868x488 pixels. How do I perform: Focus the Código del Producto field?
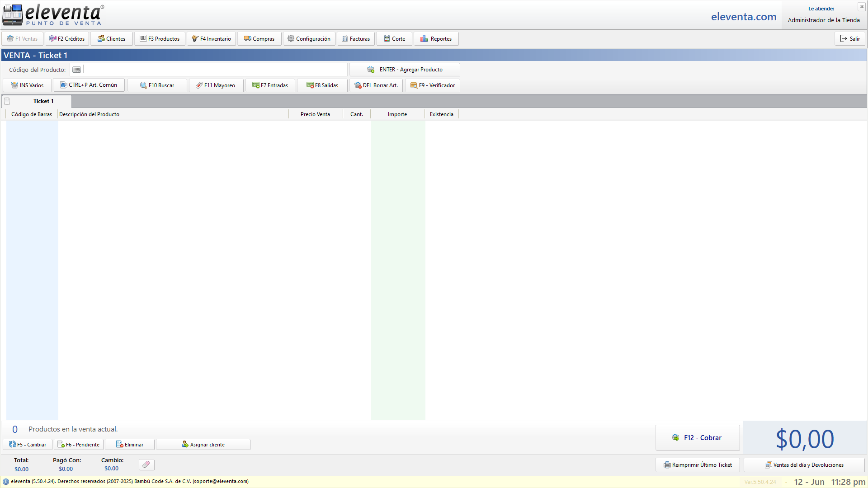[x=215, y=70]
